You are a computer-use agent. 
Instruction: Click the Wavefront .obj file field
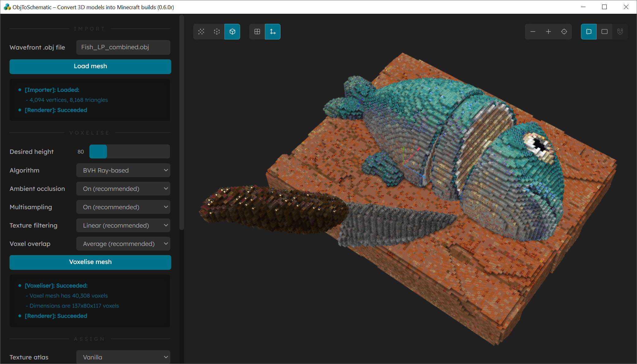click(123, 47)
